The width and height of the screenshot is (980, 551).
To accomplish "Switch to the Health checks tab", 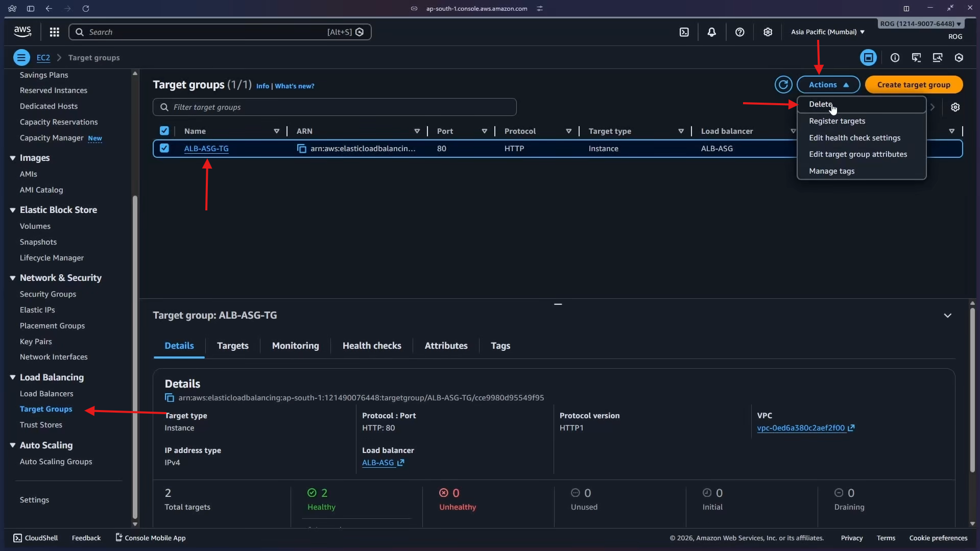I will [371, 346].
